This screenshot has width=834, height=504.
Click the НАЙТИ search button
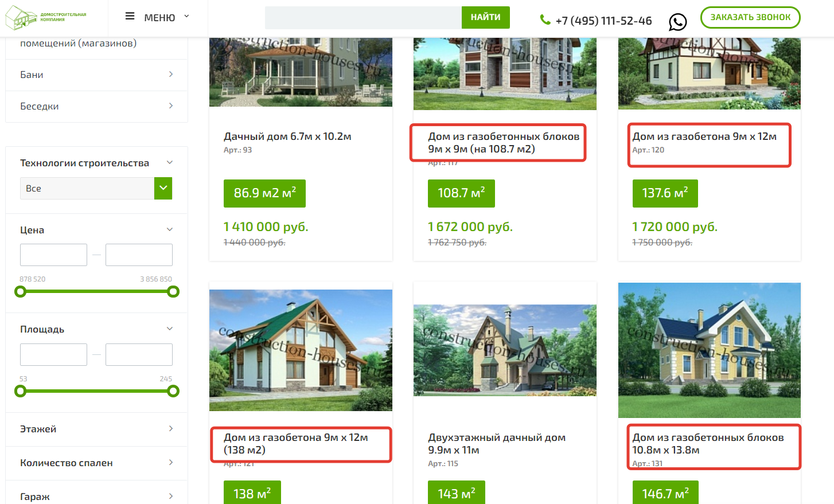coord(486,17)
